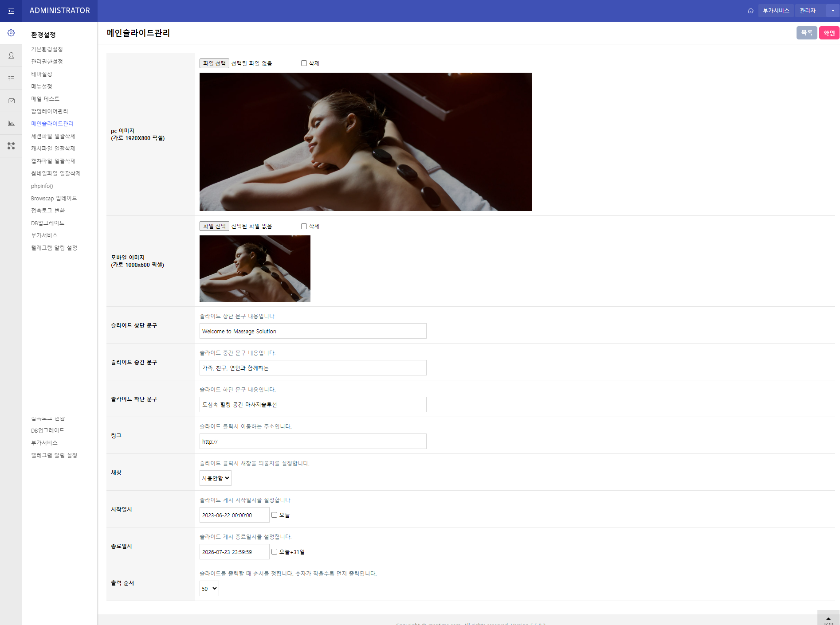The height and width of the screenshot is (625, 840).
Task: Open the 새창 사용안함 dropdown
Action: 216,478
